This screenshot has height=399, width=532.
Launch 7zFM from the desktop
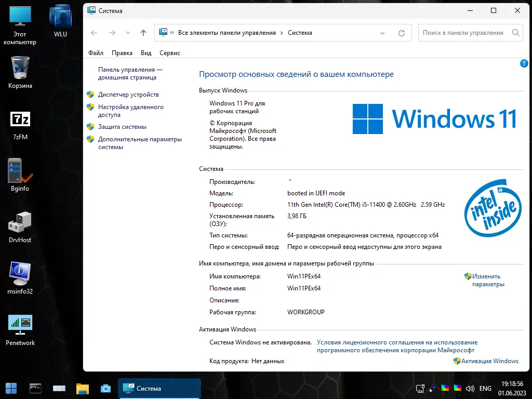click(x=20, y=125)
